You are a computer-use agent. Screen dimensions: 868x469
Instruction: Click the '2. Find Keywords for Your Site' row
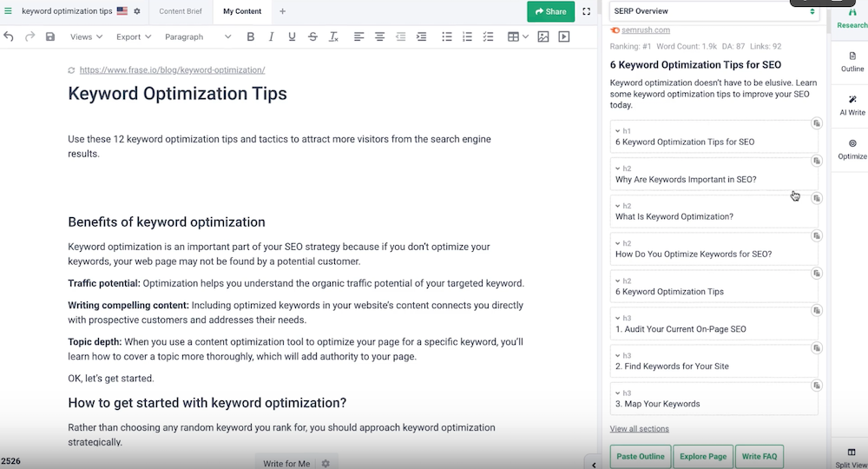[714, 361]
